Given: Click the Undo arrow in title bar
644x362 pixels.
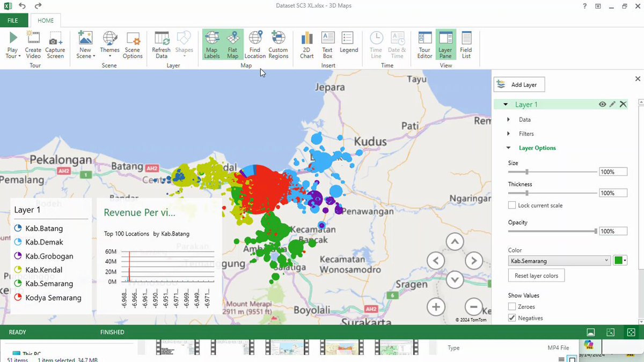Looking at the screenshot, I should 22,6.
